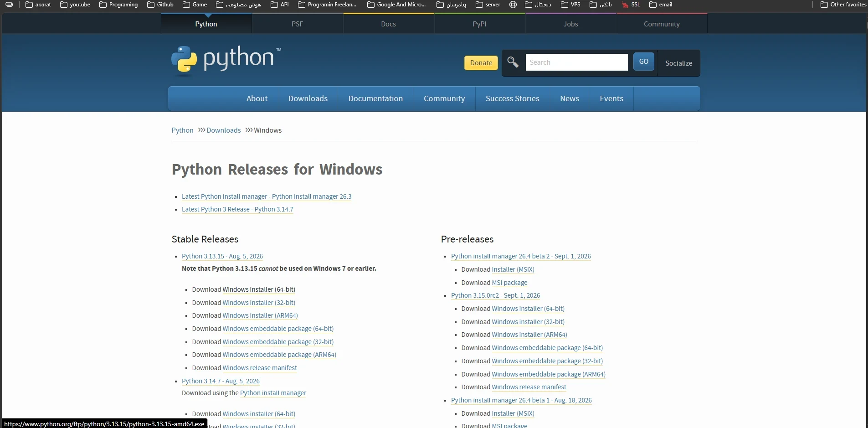Open Python 3.14.7 - Aug. 5, 2026 release
Viewport: 868px width, 428px height.
pyautogui.click(x=221, y=381)
